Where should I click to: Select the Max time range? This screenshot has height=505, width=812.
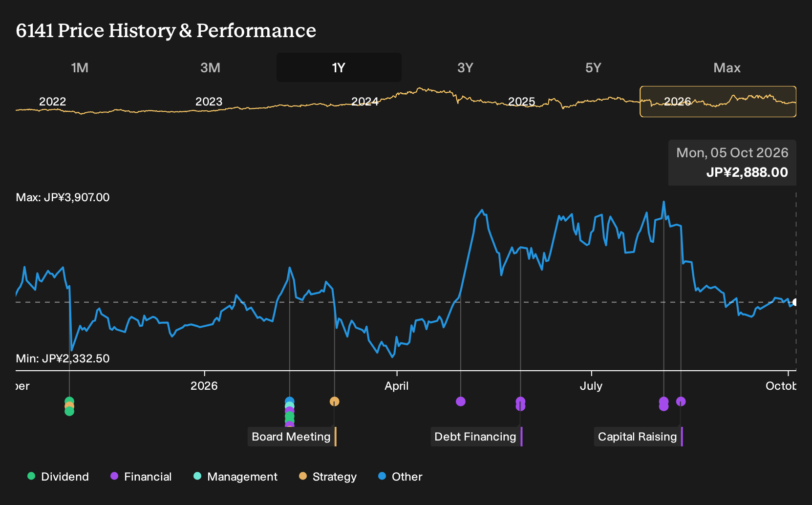pos(727,67)
